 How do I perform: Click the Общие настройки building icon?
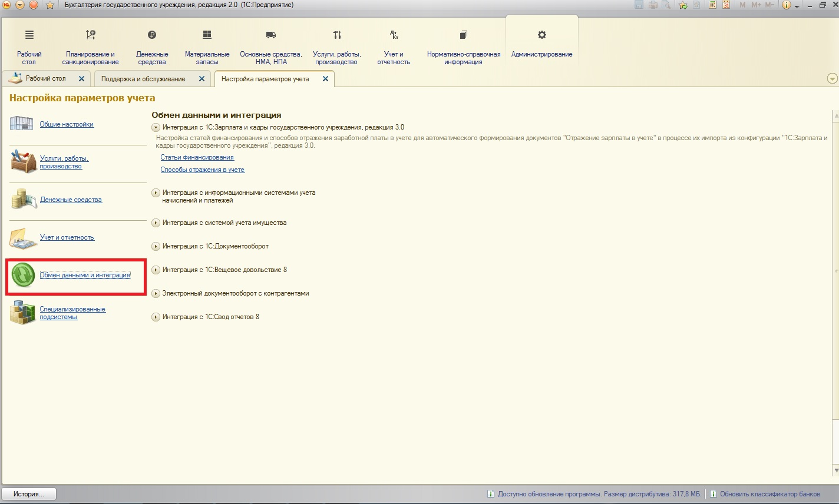(x=21, y=124)
